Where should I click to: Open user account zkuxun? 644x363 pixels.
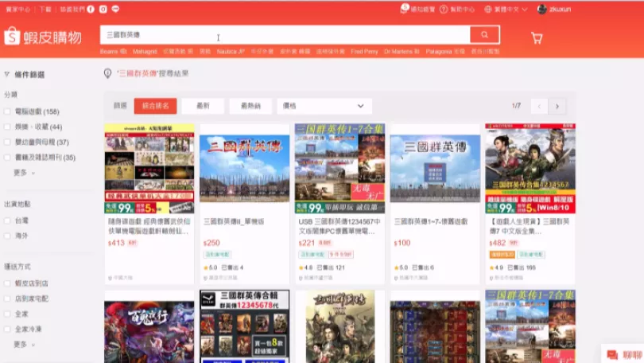click(x=554, y=9)
